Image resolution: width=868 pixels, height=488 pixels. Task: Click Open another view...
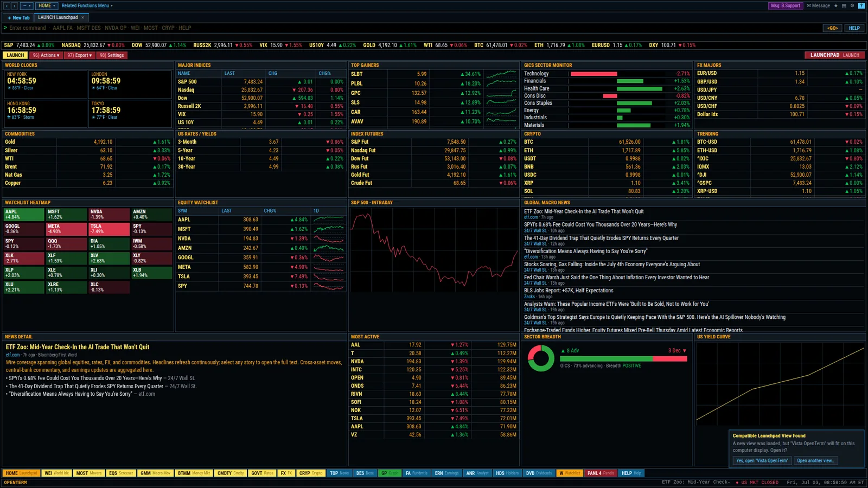click(815, 460)
